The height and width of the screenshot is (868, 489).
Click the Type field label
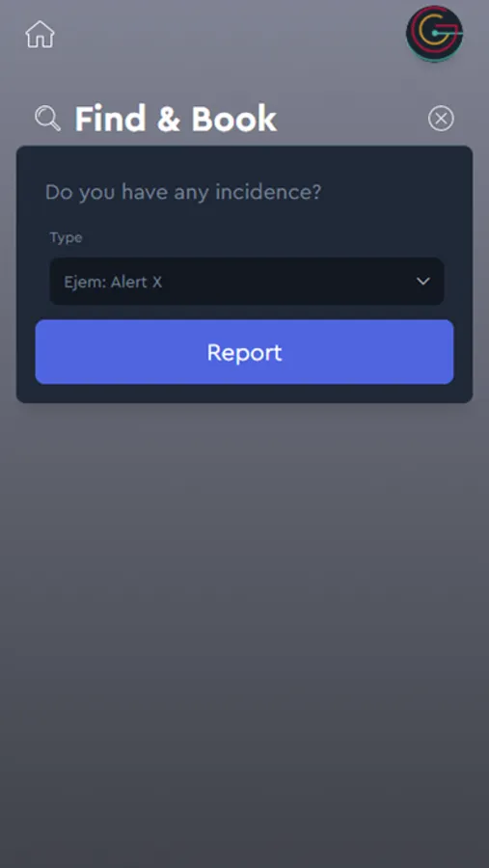click(x=66, y=238)
